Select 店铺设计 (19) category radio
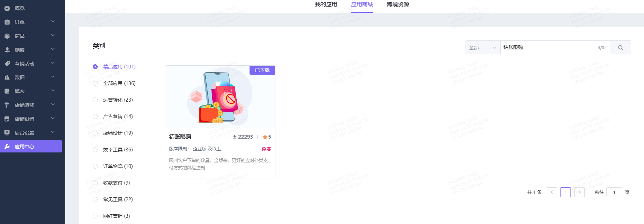This screenshot has width=644, height=224. coord(95,133)
